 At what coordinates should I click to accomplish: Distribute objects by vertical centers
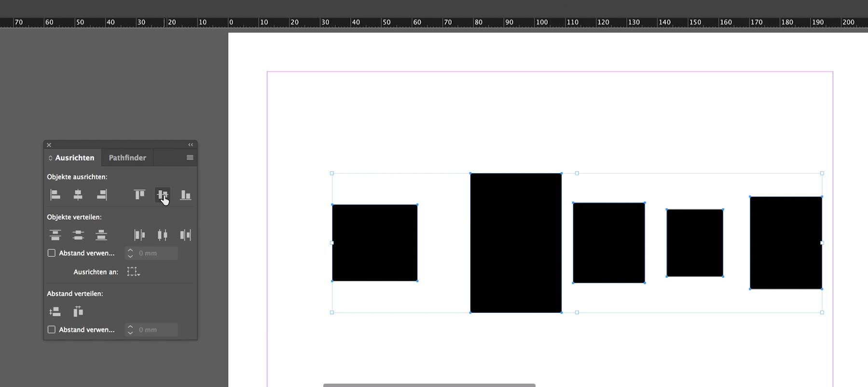[x=78, y=235]
